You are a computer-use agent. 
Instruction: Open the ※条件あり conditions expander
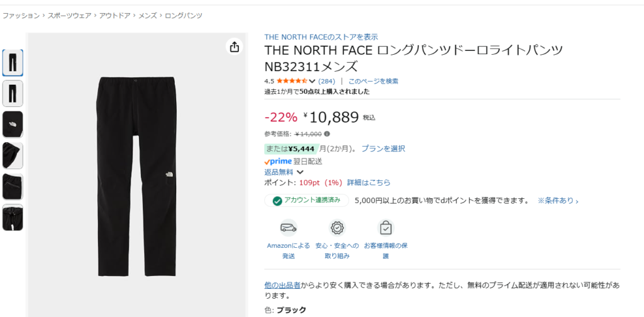[558, 201]
